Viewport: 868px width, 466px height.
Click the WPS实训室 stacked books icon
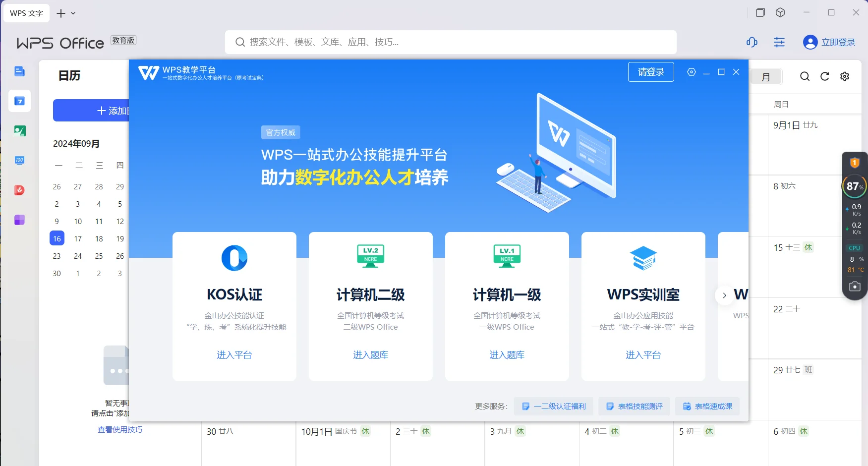tap(643, 258)
